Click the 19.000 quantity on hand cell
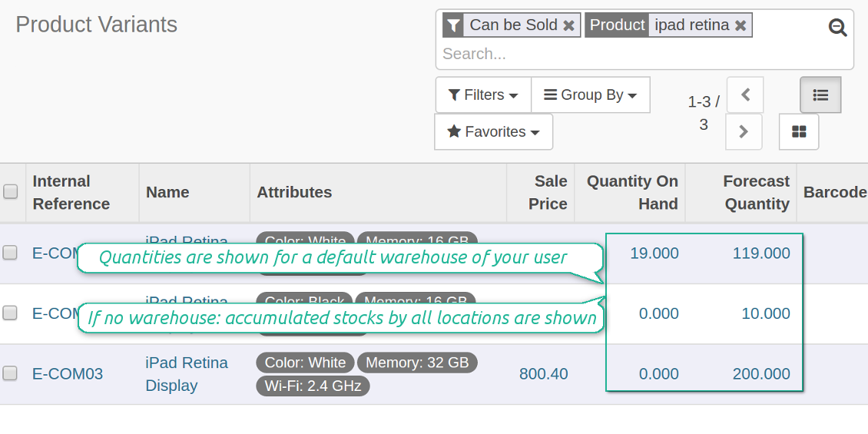 coord(654,253)
